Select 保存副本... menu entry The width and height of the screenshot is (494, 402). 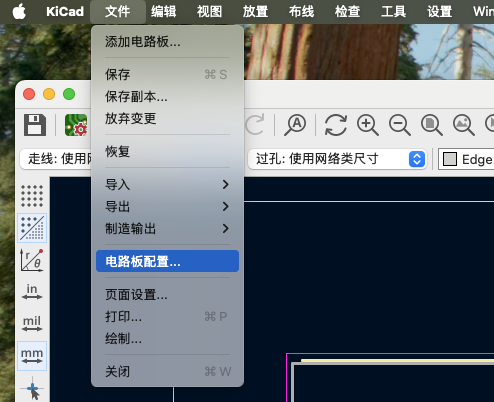coord(167,96)
